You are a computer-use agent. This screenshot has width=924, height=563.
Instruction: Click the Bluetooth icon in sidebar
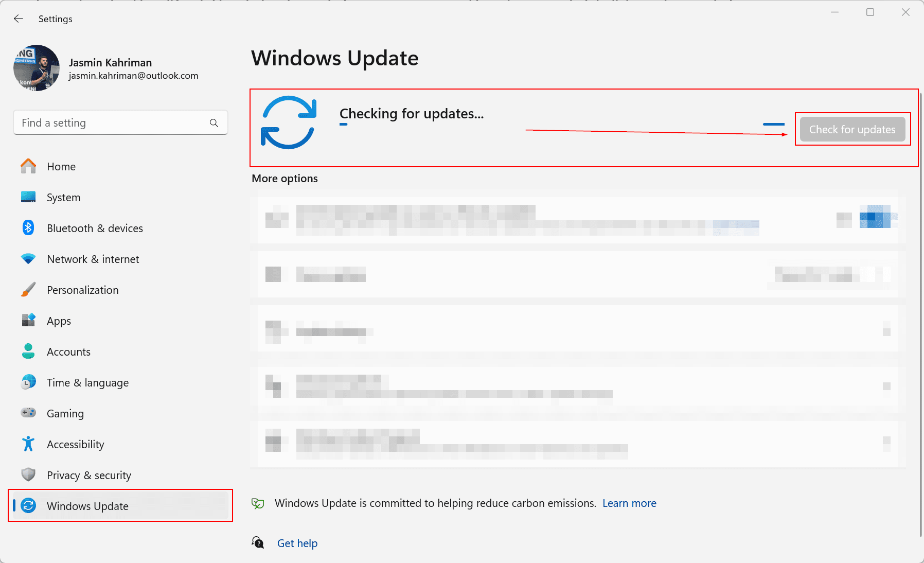(x=28, y=227)
